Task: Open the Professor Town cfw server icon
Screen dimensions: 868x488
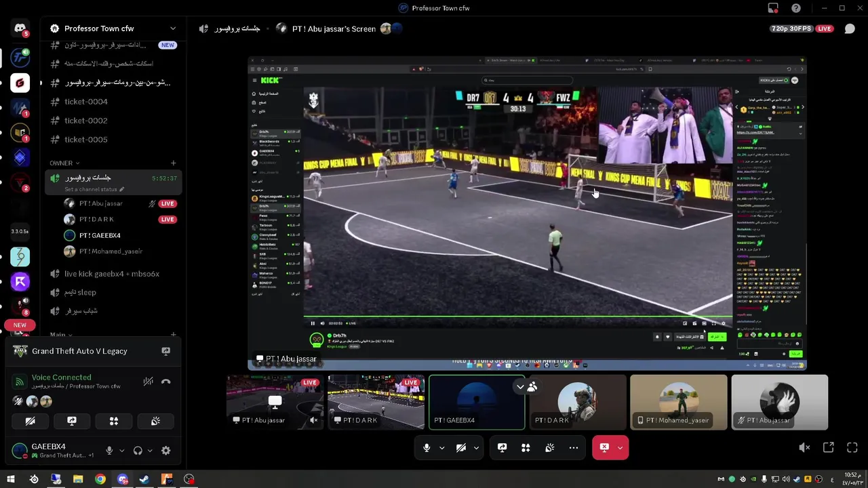Action: point(20,58)
